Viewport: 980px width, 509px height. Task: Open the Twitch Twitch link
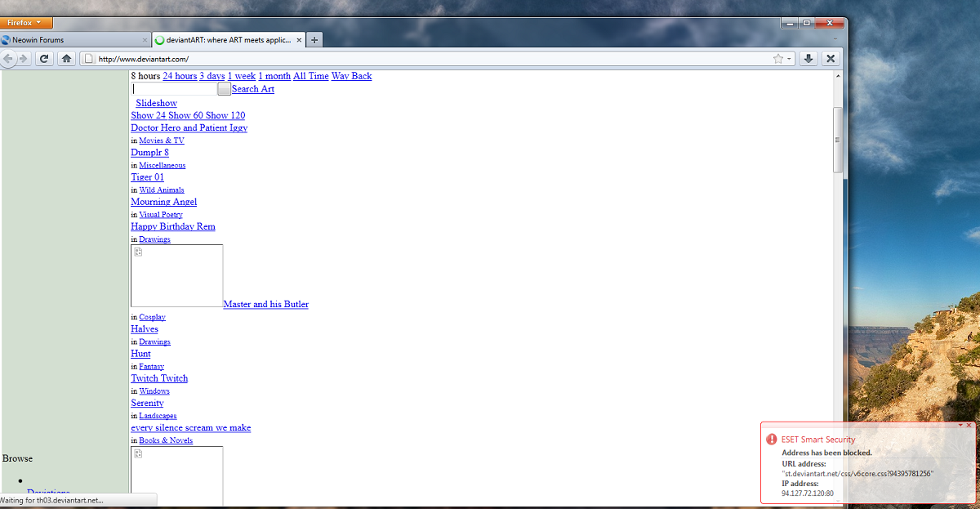click(159, 378)
